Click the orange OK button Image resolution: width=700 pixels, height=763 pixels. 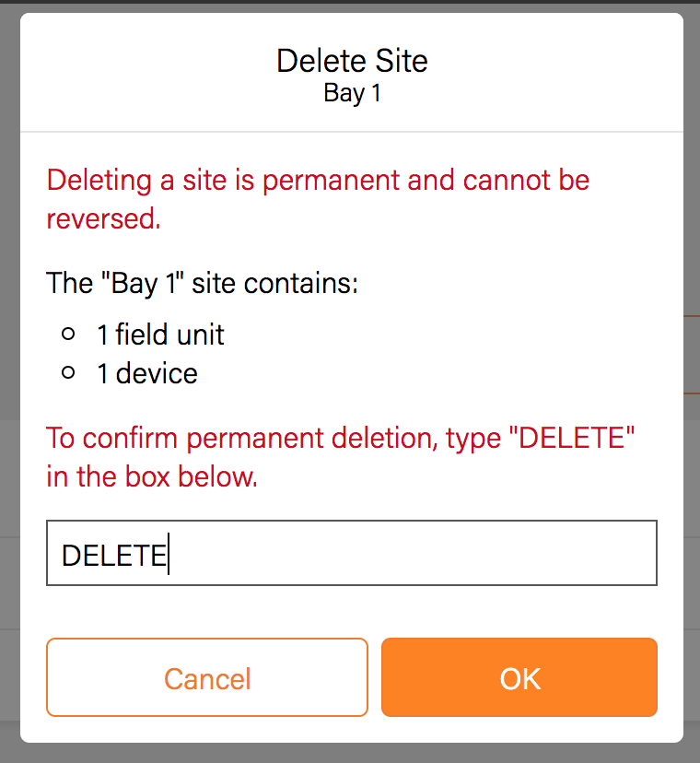pyautogui.click(x=519, y=678)
